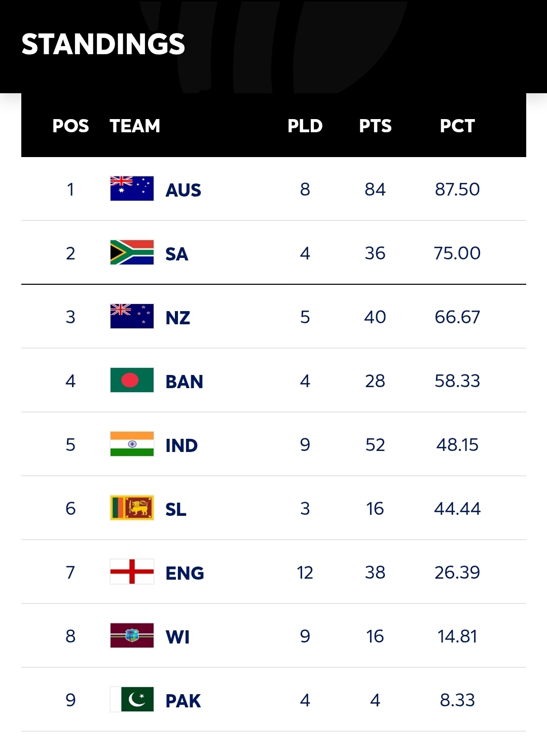The height and width of the screenshot is (756, 547).
Task: Tap the Pakistan flag icon
Action: tap(132, 699)
